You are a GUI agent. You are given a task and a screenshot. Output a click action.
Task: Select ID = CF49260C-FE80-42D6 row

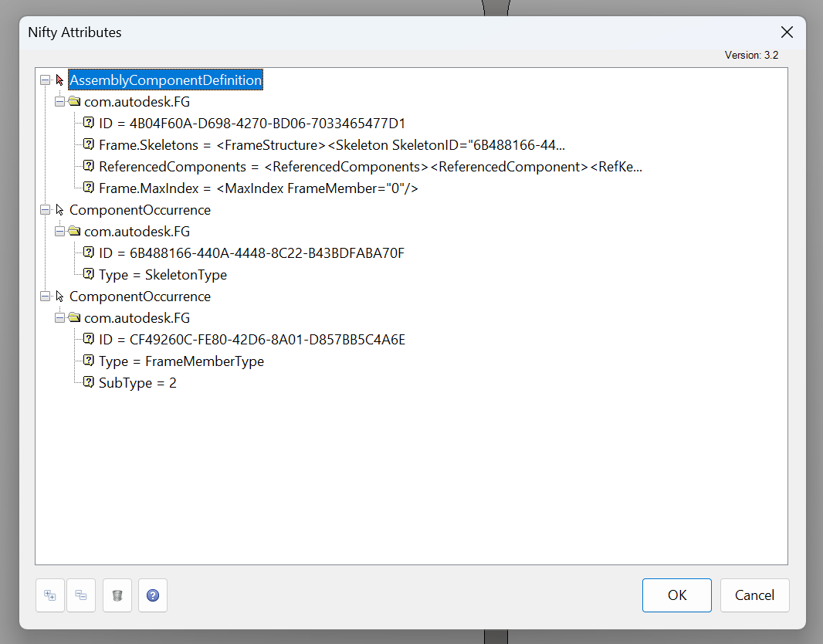point(252,340)
